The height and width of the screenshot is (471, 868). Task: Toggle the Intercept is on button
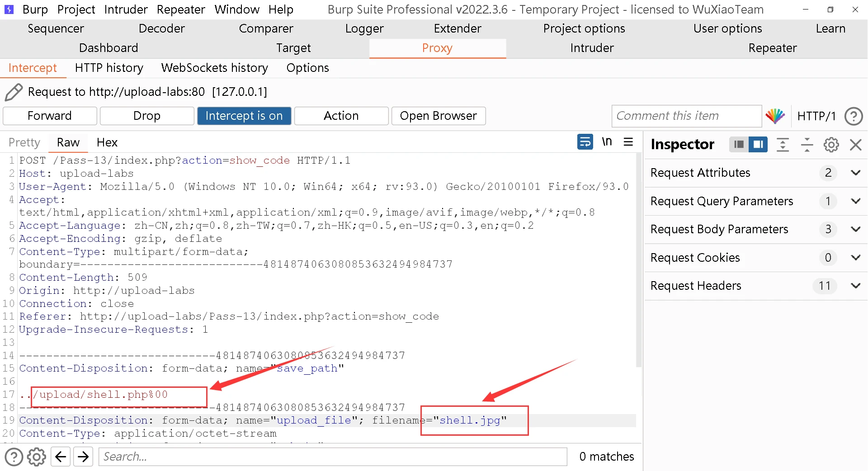pyautogui.click(x=244, y=116)
